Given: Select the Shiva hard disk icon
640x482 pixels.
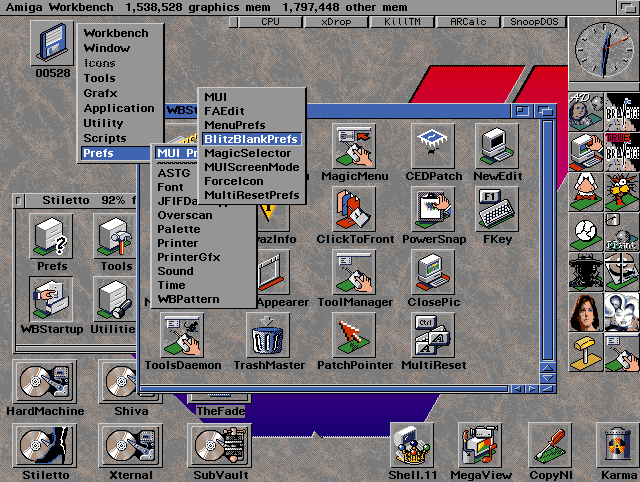Looking at the screenshot, I should tap(118, 381).
